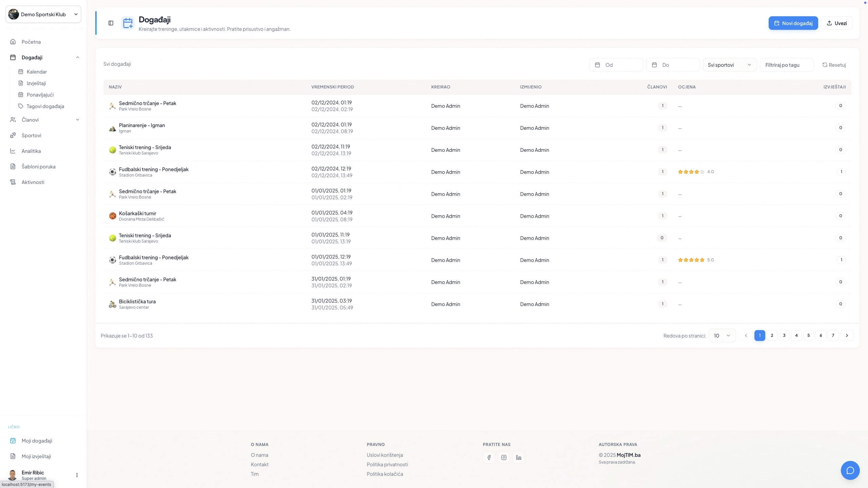Click the Reset filters refresh icon
Viewport: 868px width, 488px height.
click(825, 65)
